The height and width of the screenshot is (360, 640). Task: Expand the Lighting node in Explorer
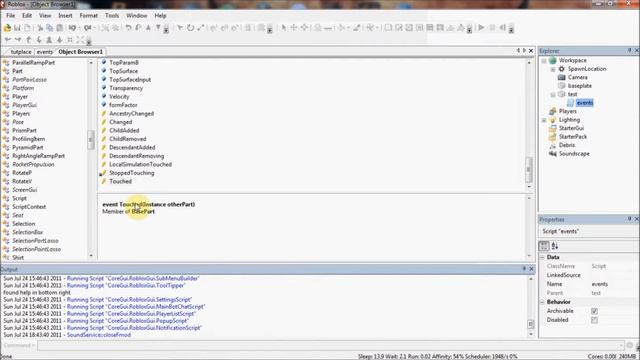pyautogui.click(x=544, y=120)
